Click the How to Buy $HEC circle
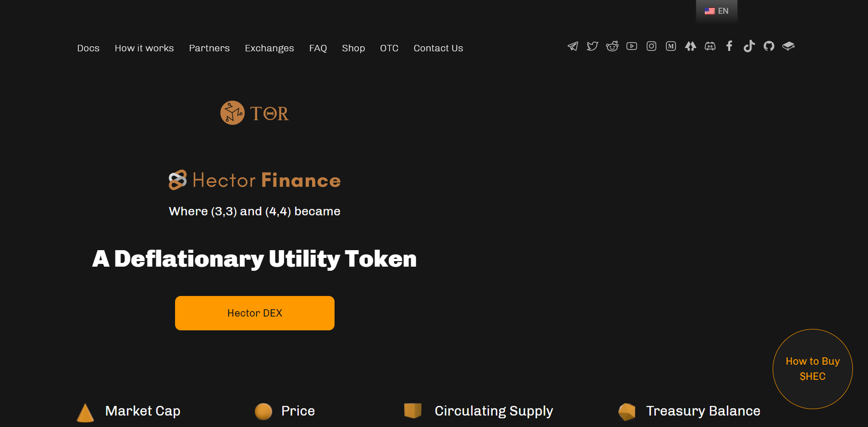Viewport: 868px width, 427px height. point(813,369)
